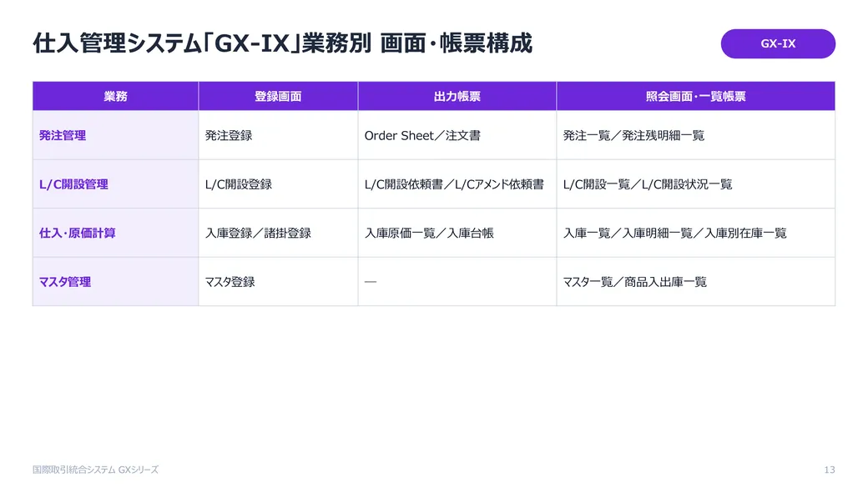Click the 入庫原価一覧／入庫台帳 cell
Image resolution: width=868 pixels, height=488 pixels.
[x=457, y=233]
